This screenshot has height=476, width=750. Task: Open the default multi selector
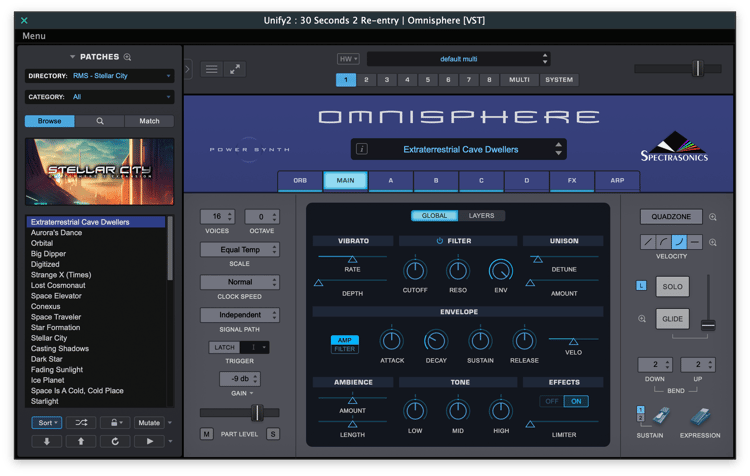pos(458,59)
